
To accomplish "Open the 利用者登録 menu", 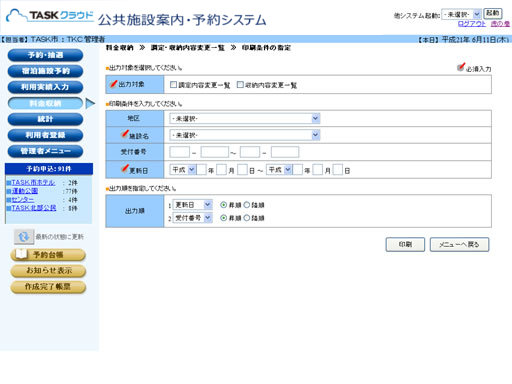I will (x=45, y=135).
